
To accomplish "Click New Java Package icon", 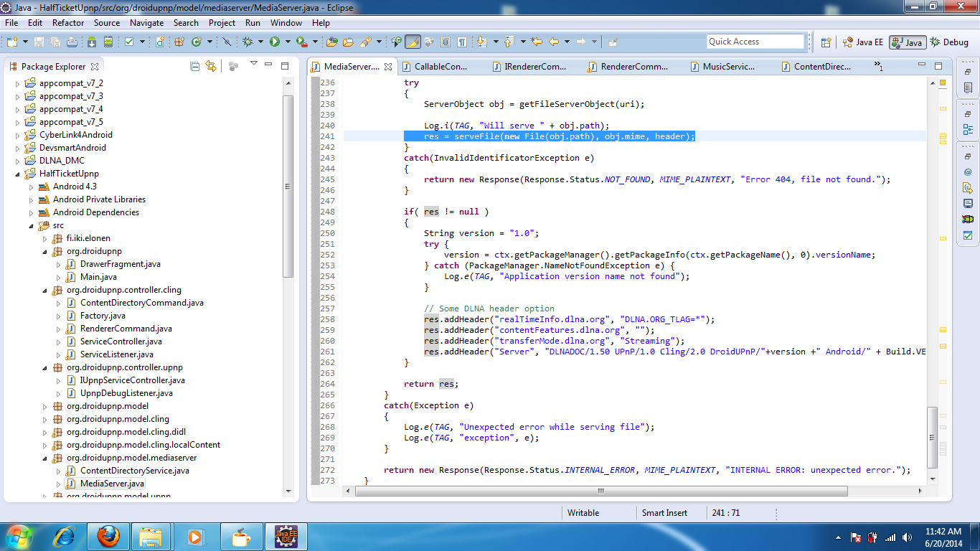I will [179, 42].
